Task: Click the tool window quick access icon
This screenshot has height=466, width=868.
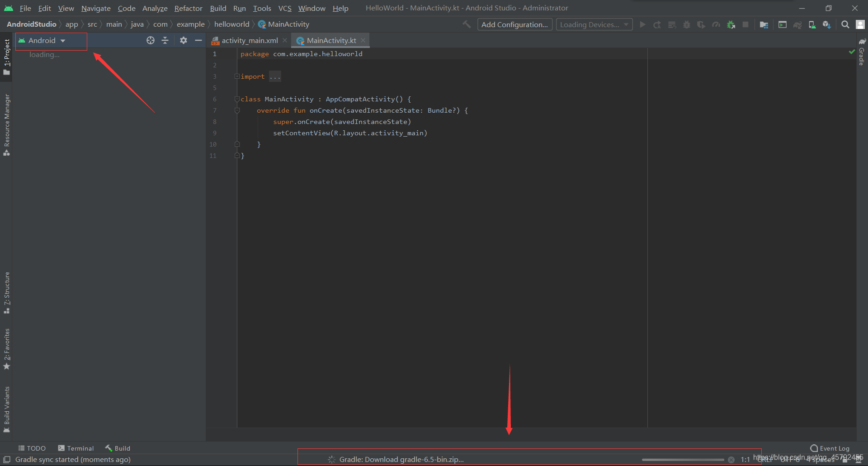Action: coord(7,459)
